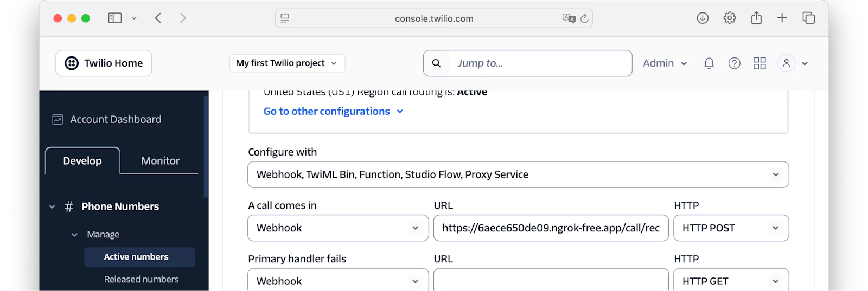Open the HTTP GET method dropdown
This screenshot has width=868, height=291.
(x=731, y=280)
